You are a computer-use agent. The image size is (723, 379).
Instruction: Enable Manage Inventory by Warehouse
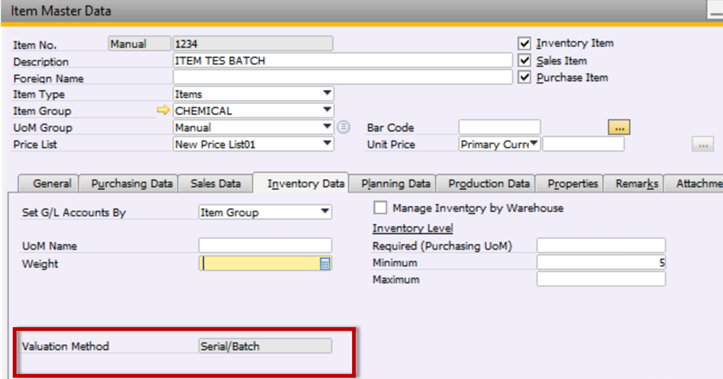pyautogui.click(x=380, y=208)
